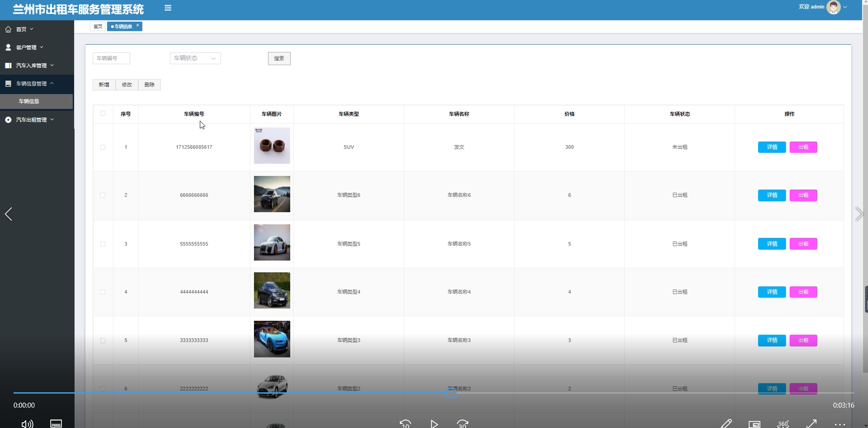The height and width of the screenshot is (428, 868).
Task: Check the row 4 checkbox for 4444444444
Action: [103, 292]
